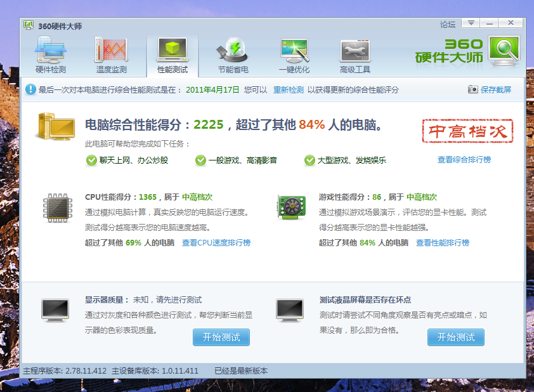The width and height of the screenshot is (534, 392).
Task: Start the LCD dead pixel test button
Action: (455, 337)
